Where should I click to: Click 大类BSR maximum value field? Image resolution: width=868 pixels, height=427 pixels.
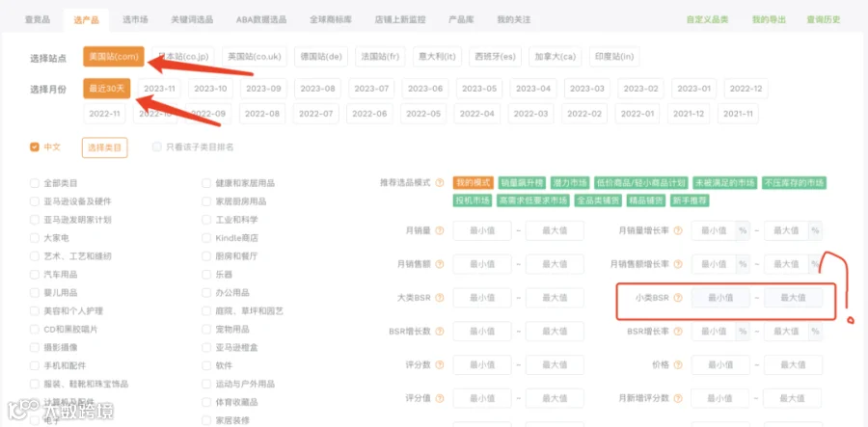[555, 298]
